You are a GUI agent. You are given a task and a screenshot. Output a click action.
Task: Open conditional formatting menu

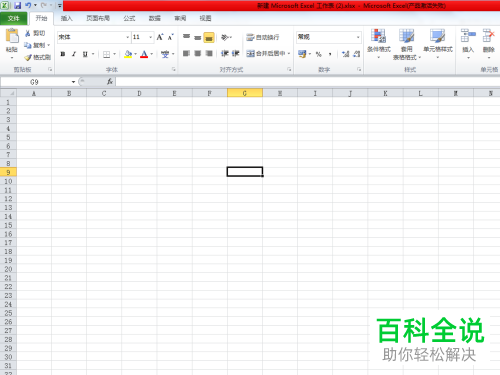coord(379,44)
